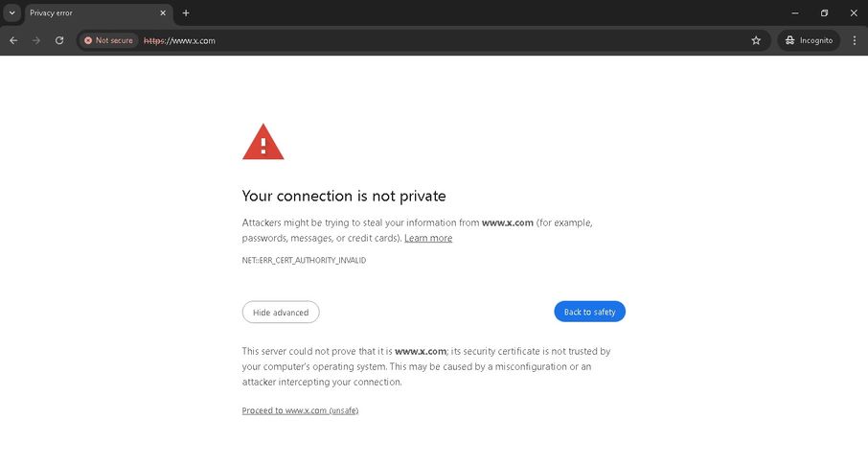Close the Privacy error tab
Image resolution: width=868 pixels, height=466 pixels.
pos(163,13)
